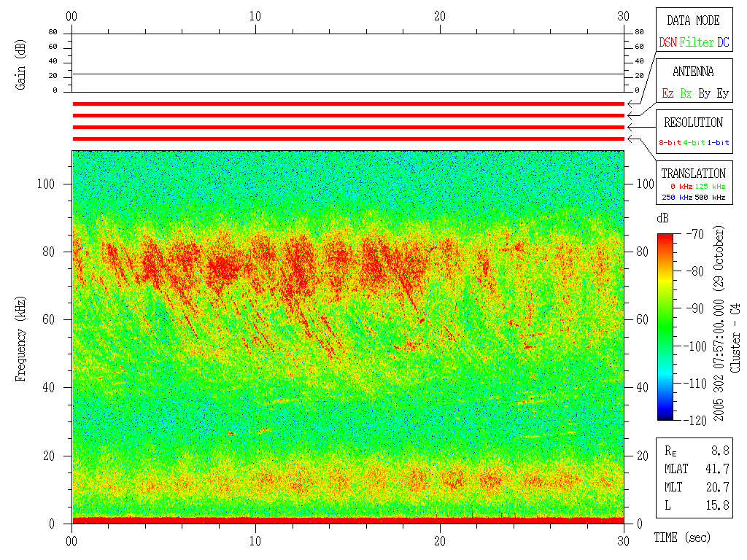Click the 4-bit resolution label

(694, 143)
